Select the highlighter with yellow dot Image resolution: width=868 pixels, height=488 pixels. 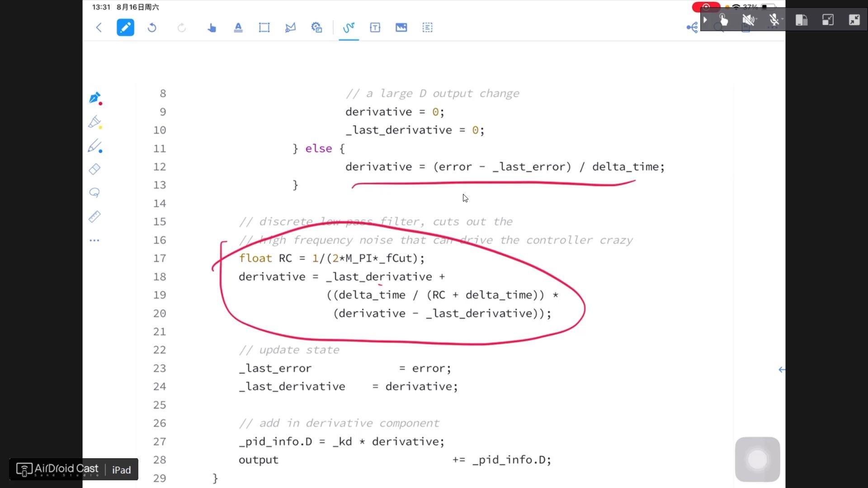(95, 122)
